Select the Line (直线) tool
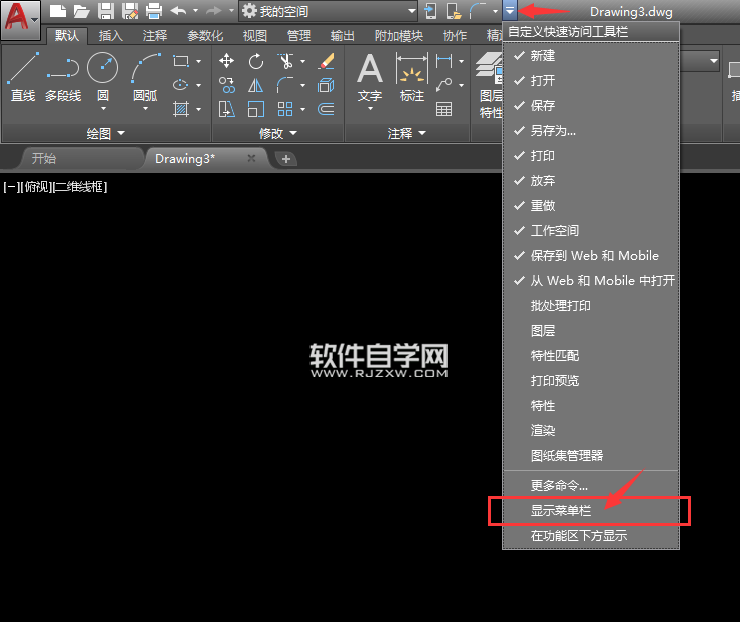The image size is (740, 622). (x=23, y=77)
